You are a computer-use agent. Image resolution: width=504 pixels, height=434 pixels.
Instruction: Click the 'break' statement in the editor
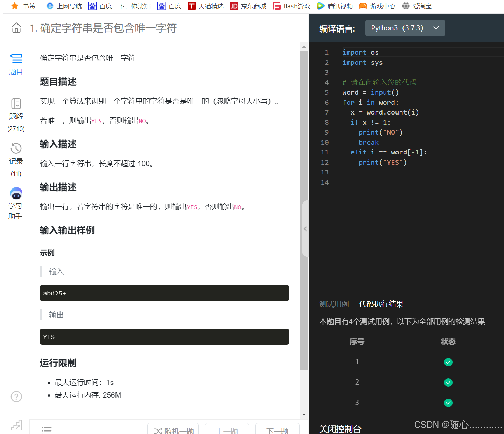[x=369, y=143]
